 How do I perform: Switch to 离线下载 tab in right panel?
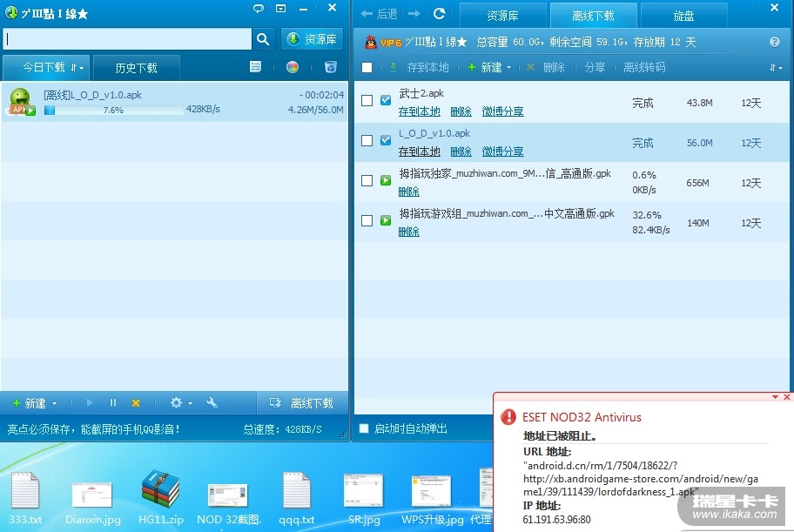[x=593, y=16]
